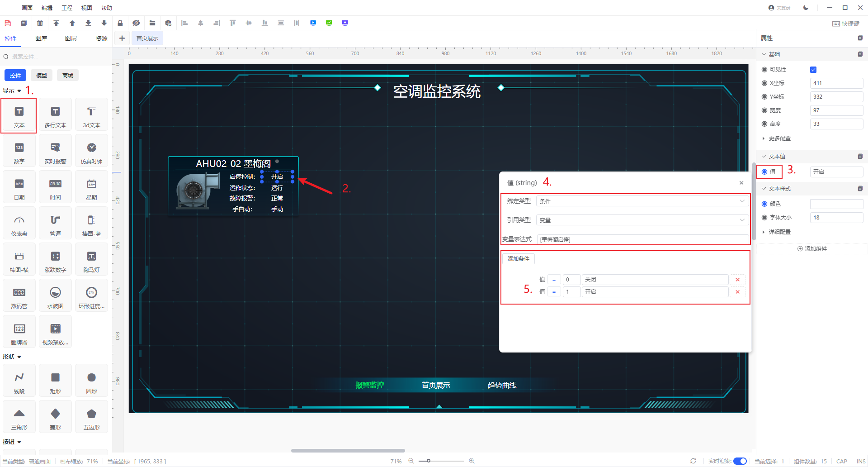This screenshot has height=467, width=868.
Task: Open the 引用类型 dropdown
Action: [642, 220]
